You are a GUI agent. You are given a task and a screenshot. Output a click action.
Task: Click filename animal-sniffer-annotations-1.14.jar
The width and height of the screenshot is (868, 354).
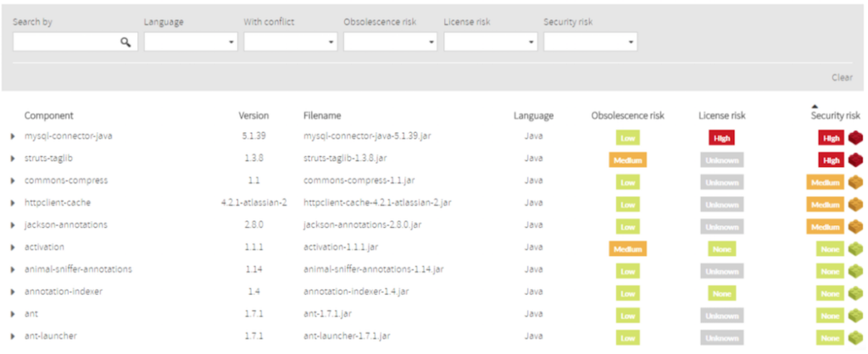(373, 269)
